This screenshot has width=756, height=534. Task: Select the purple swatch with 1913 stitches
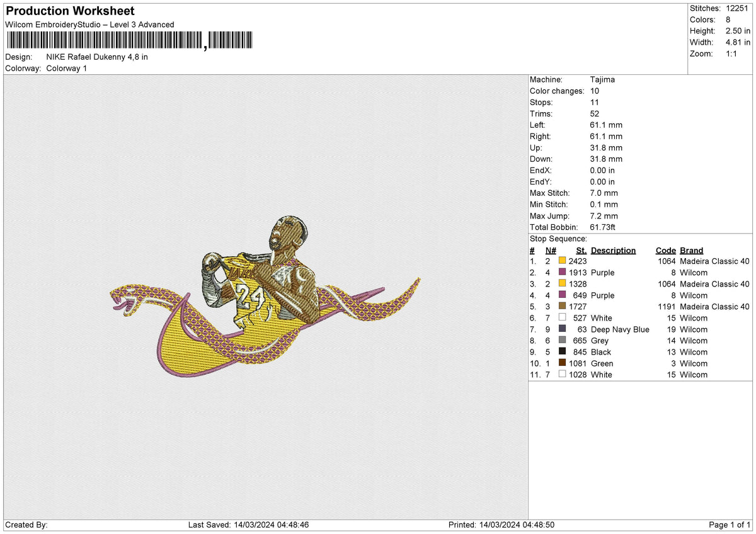click(x=562, y=272)
